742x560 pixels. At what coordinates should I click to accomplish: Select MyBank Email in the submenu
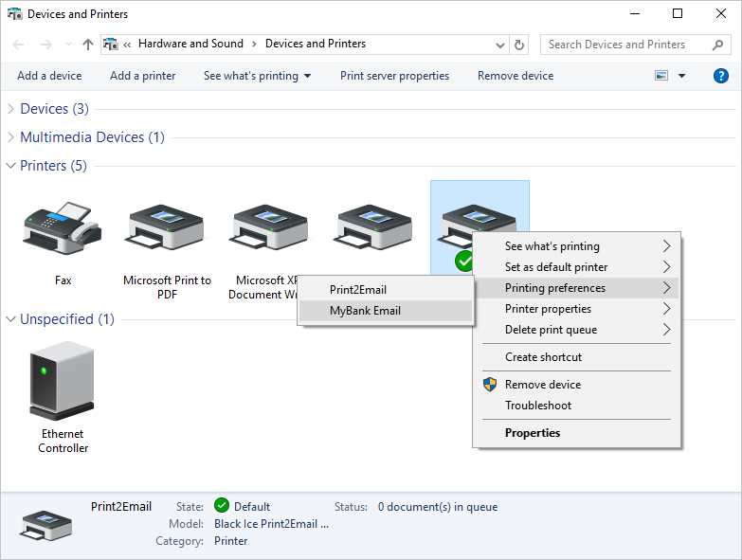(386, 310)
